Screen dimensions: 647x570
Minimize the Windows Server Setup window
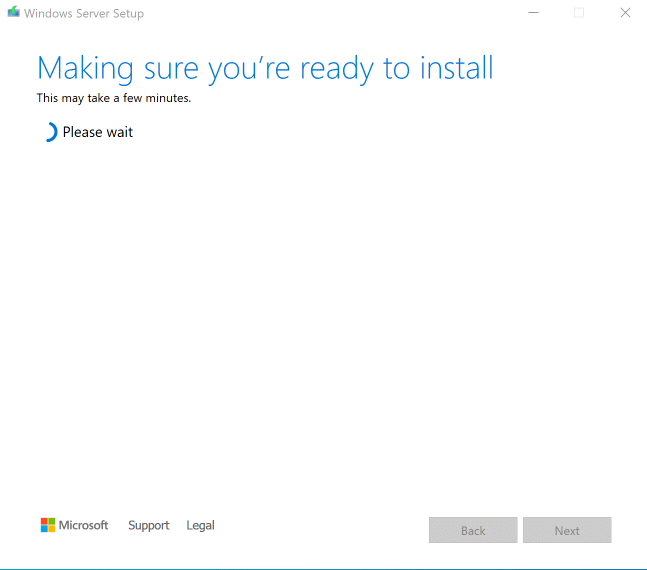point(533,13)
